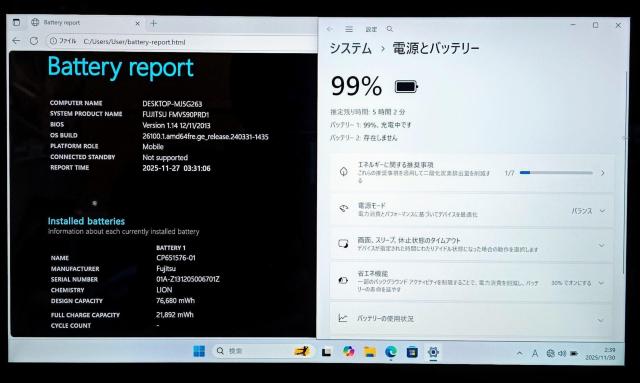This screenshot has width=640, height=383.
Task: Open Microsoft Store from taskbar
Action: pos(412,352)
